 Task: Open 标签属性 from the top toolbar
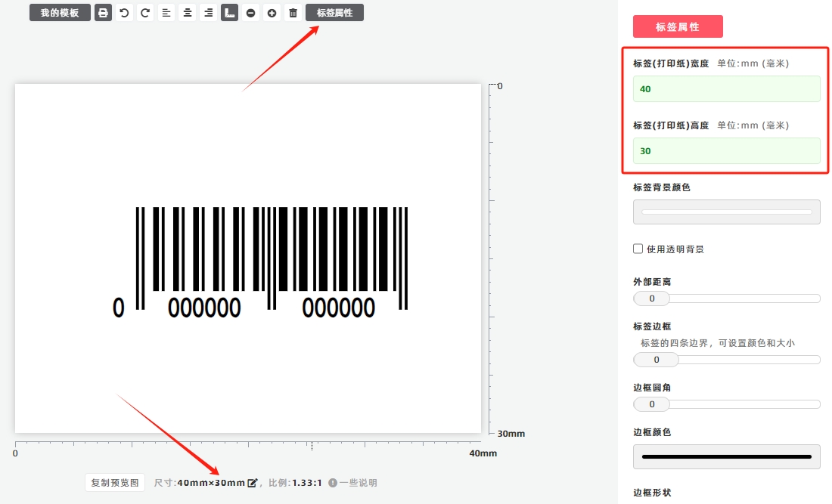click(334, 13)
